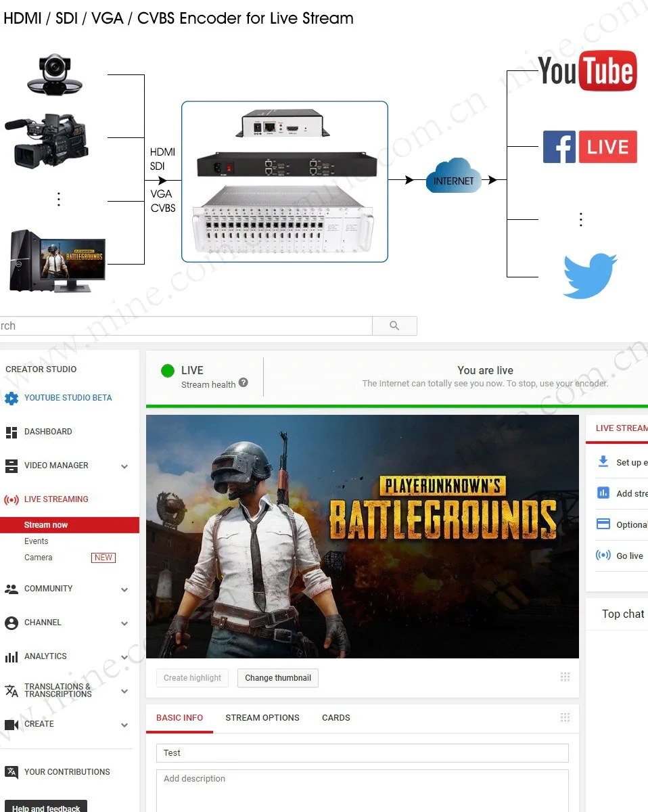This screenshot has height=812, width=648.
Task: Click the Internet cloud icon
Action: pyautogui.click(x=454, y=176)
